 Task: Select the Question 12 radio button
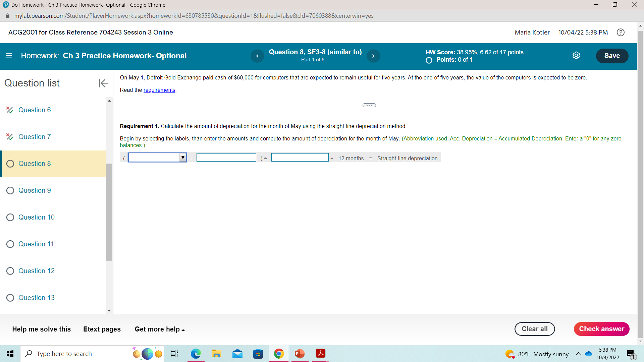10,271
